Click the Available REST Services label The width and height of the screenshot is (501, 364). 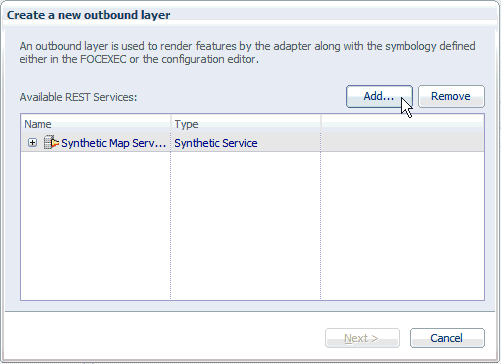coord(78,97)
